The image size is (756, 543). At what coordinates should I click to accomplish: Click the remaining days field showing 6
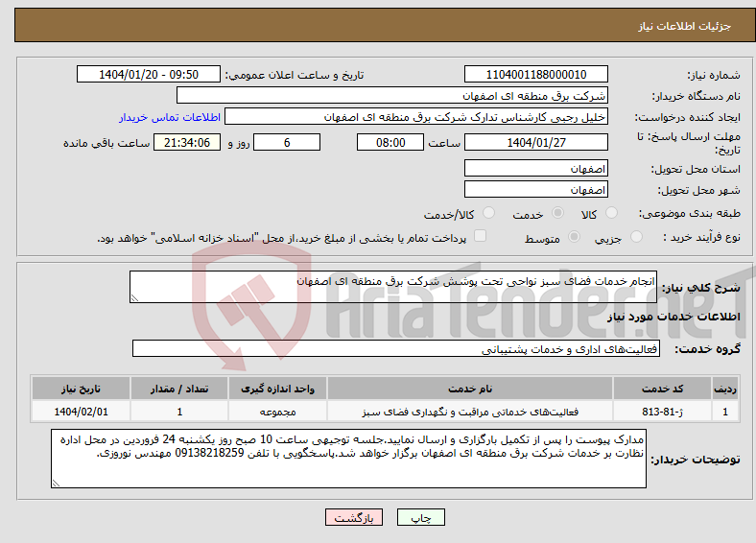click(287, 142)
